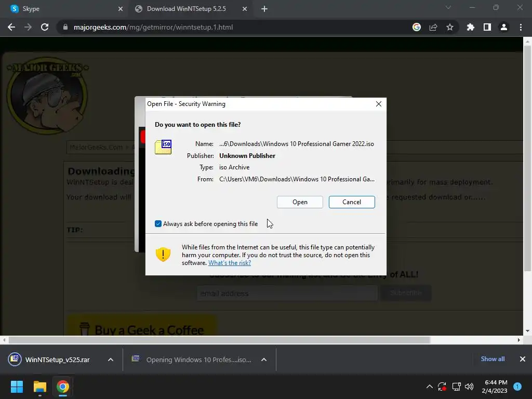This screenshot has height=399, width=532.
Task: Open the Extensions puzzle icon
Action: pyautogui.click(x=470, y=27)
